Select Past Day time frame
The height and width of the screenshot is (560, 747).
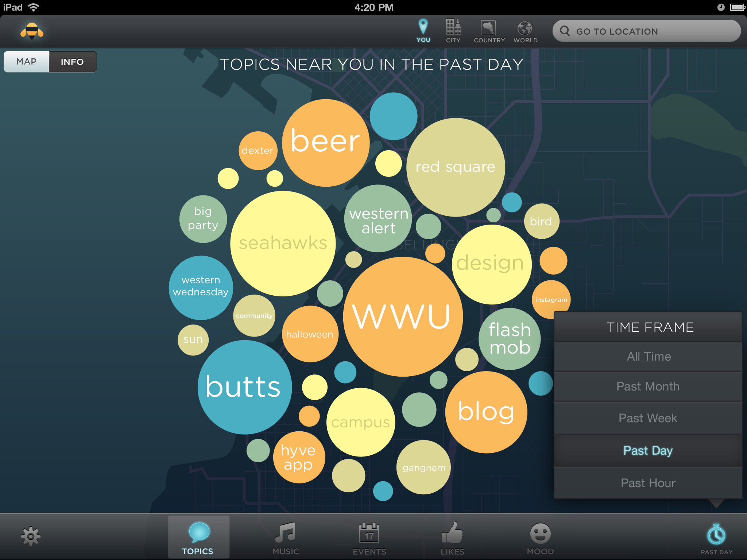pyautogui.click(x=648, y=451)
